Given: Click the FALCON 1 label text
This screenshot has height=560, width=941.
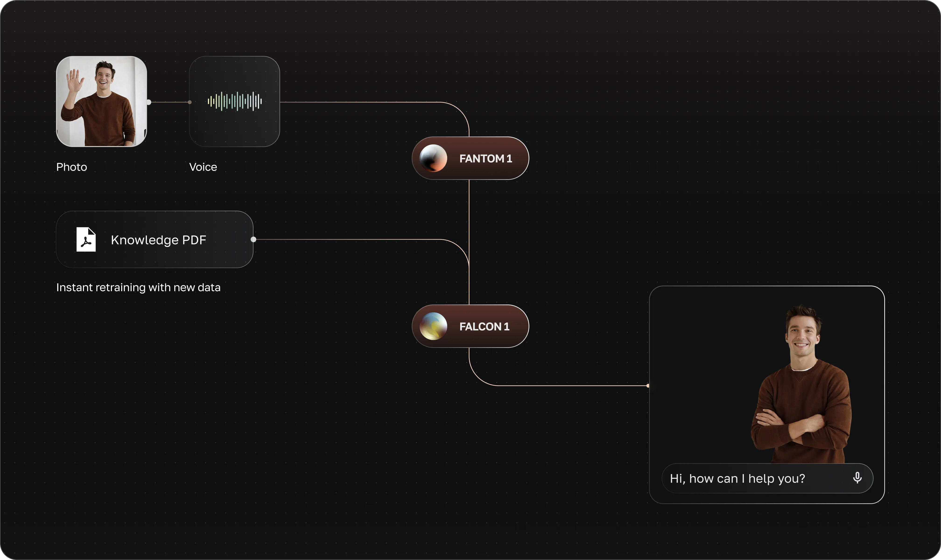Looking at the screenshot, I should (484, 326).
